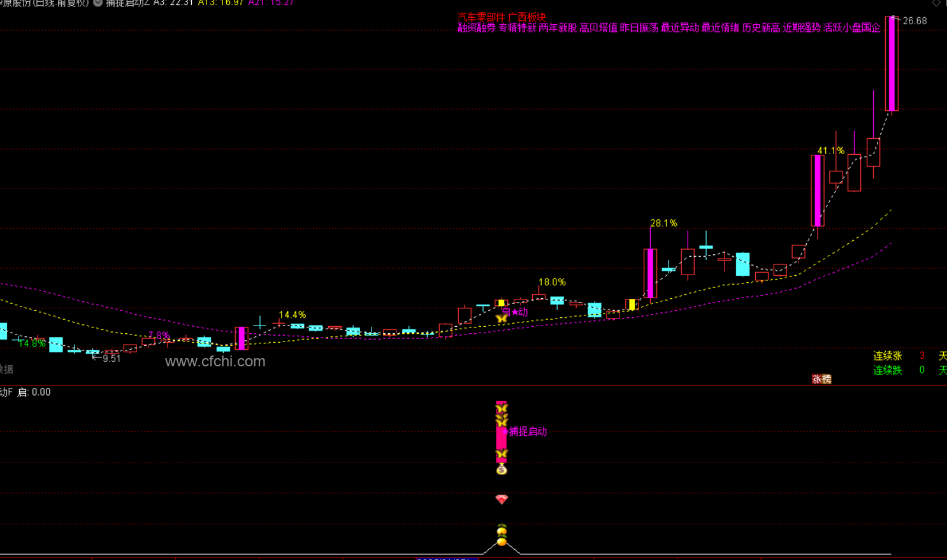Click the red diamond gem signal icon

[x=502, y=499]
